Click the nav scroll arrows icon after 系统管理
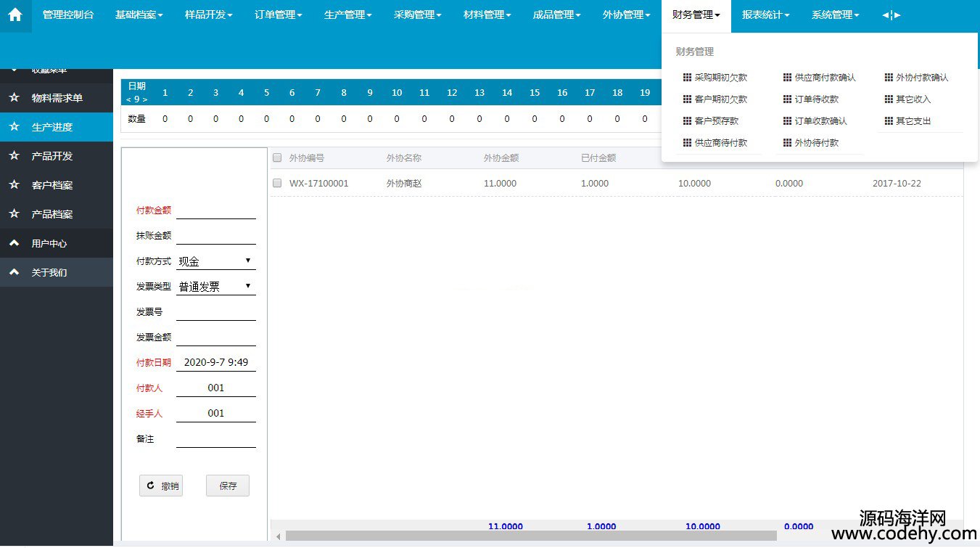This screenshot has width=980, height=548. [892, 15]
